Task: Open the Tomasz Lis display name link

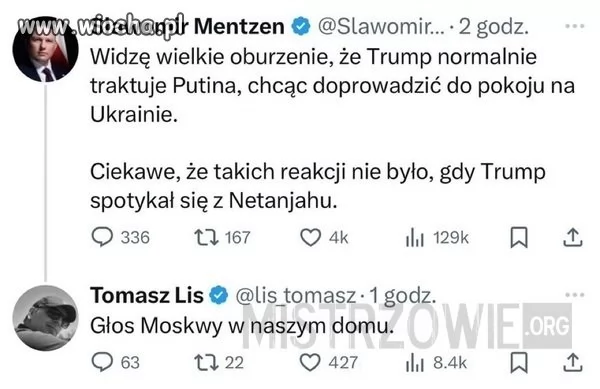Action: 147,295
